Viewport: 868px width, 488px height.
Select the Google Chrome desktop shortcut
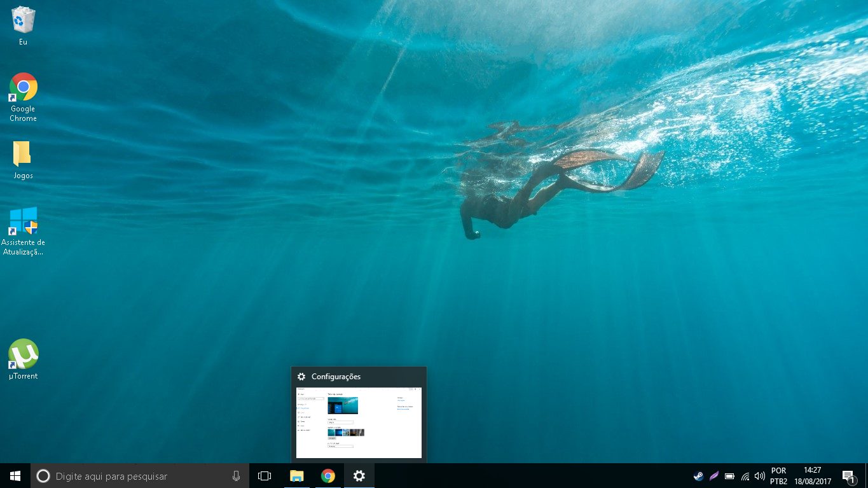pyautogui.click(x=23, y=97)
